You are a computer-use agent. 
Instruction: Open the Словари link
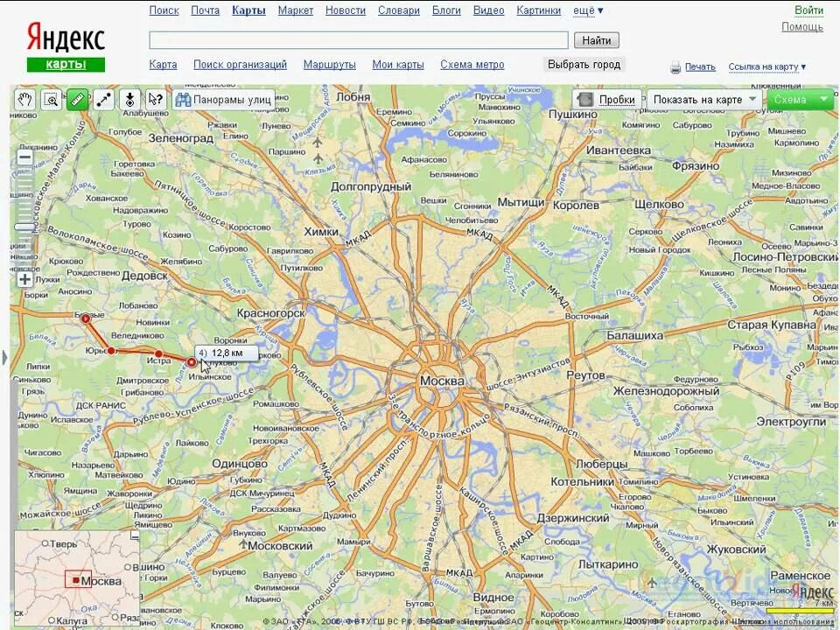pyautogui.click(x=399, y=10)
